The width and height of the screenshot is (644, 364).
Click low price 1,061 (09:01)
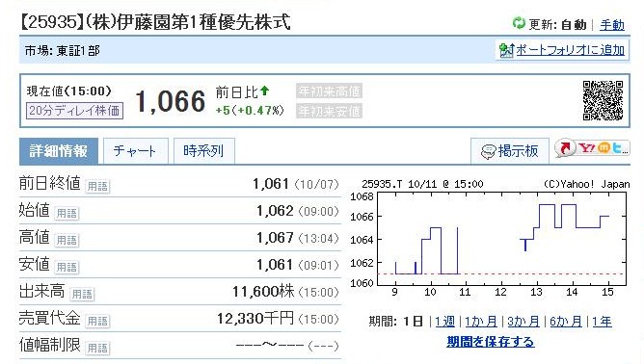click(x=297, y=265)
